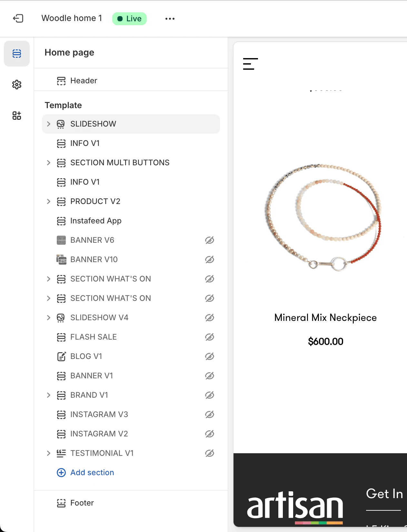407x532 pixels.
Task: Expand the SECTION MULTI BUTTONS chevron
Action: point(49,163)
